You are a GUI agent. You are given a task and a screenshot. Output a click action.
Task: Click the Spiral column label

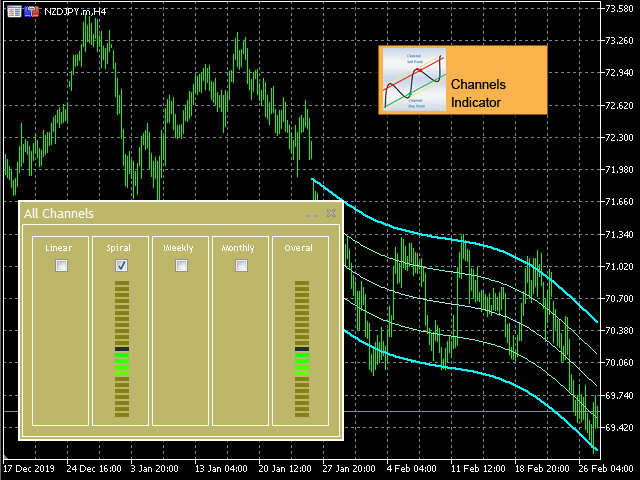coord(118,248)
